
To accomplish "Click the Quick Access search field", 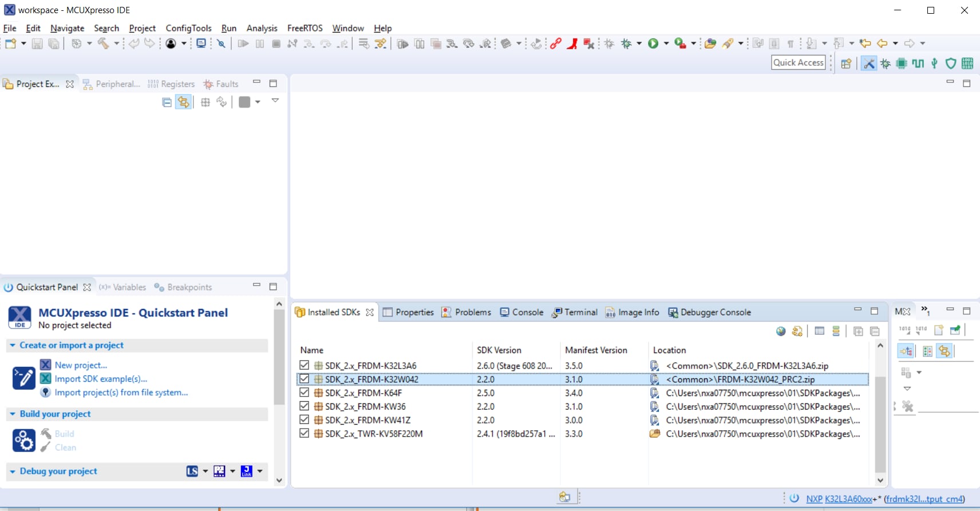I will click(x=798, y=62).
